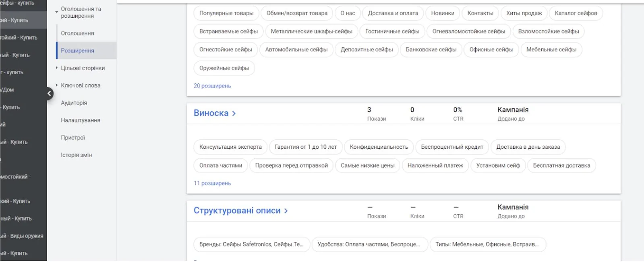
Task: Open 'Налаштування' menu item
Action: (81, 120)
